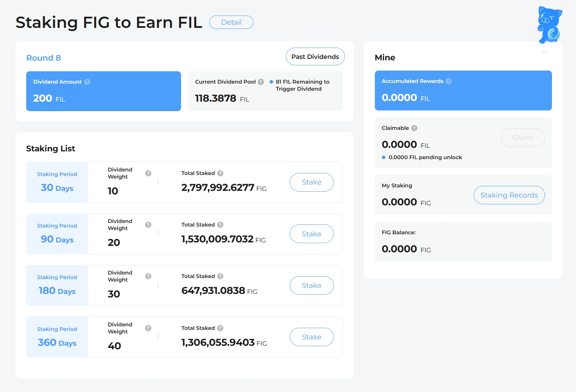Stake in the 180 Days pool
This screenshot has height=392, width=576.
pyautogui.click(x=311, y=285)
